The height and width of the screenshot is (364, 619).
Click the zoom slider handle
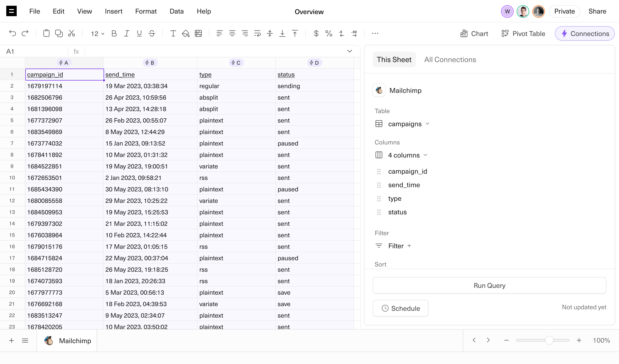[549, 340]
